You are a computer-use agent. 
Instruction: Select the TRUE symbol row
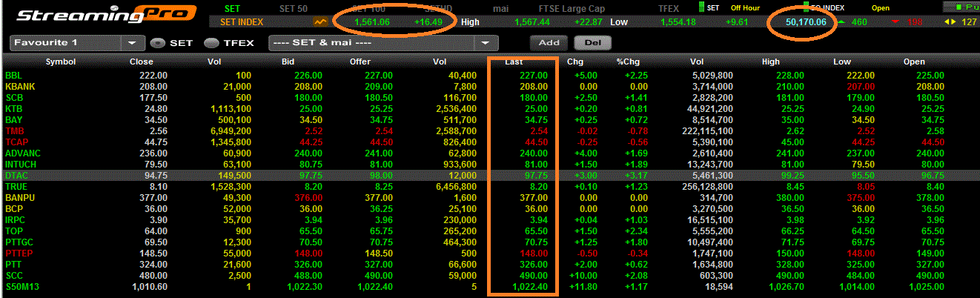click(x=490, y=187)
